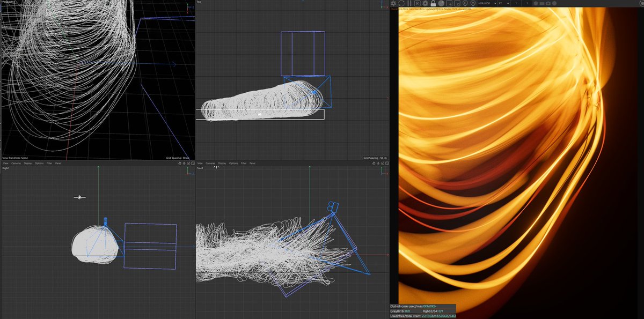Click the camera snapshot icon in Live Viewer
The image size is (644, 319).
(x=548, y=3)
